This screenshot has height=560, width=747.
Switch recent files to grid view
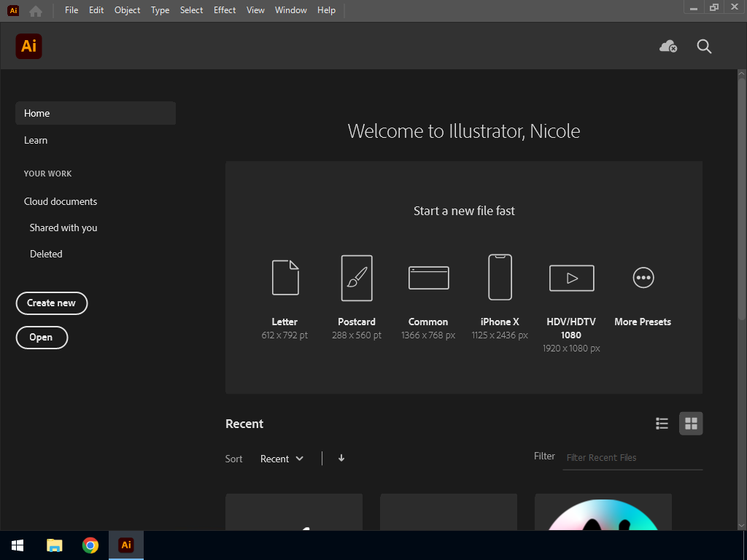(691, 424)
